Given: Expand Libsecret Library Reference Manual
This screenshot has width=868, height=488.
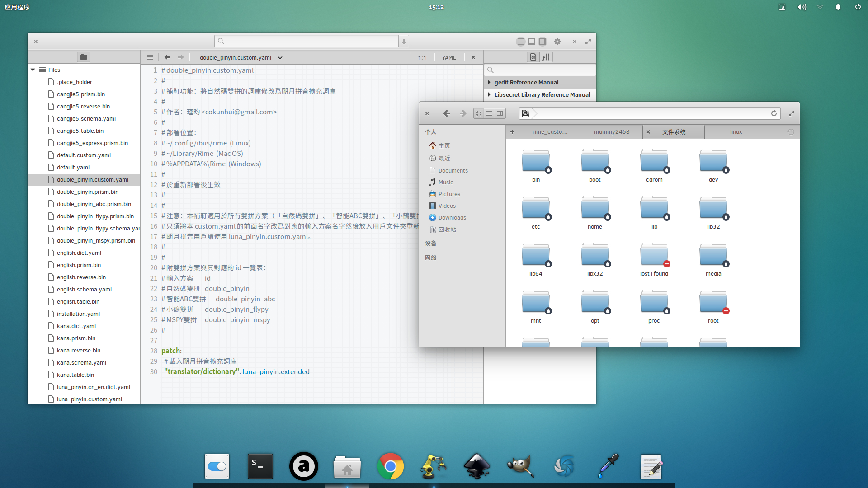Looking at the screenshot, I should 489,94.
